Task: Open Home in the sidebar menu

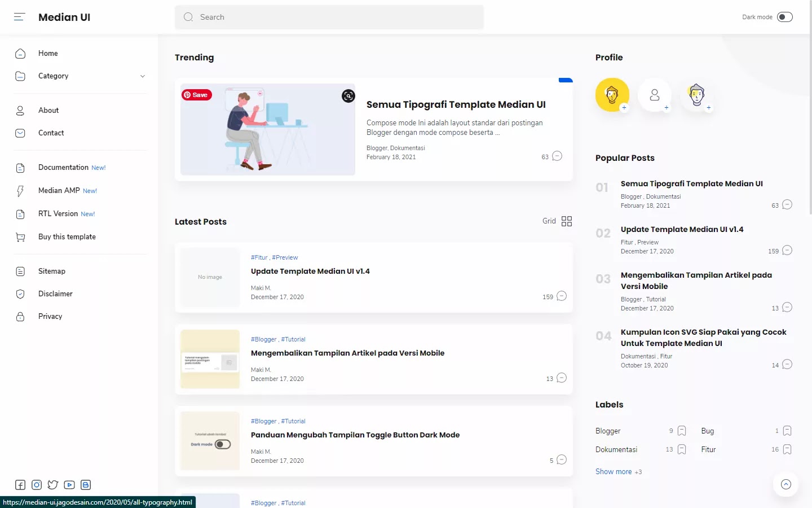Action: click(x=48, y=54)
